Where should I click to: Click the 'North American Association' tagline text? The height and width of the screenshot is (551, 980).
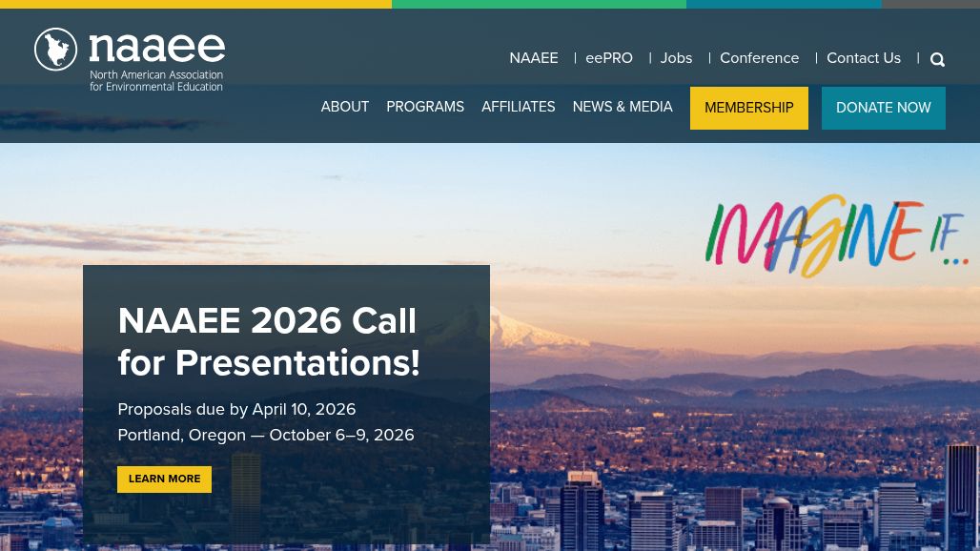coord(156,74)
